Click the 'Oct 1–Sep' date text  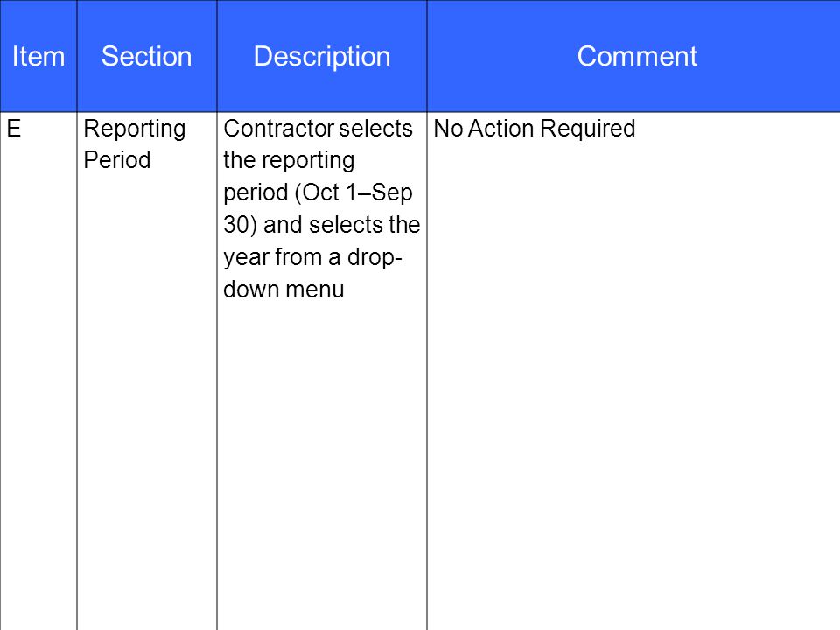click(x=357, y=192)
